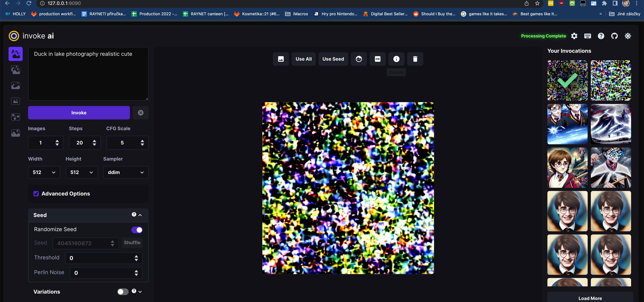Viewport: 644px width, 302px height.
Task: Click the Seed section help icon
Action: click(134, 214)
